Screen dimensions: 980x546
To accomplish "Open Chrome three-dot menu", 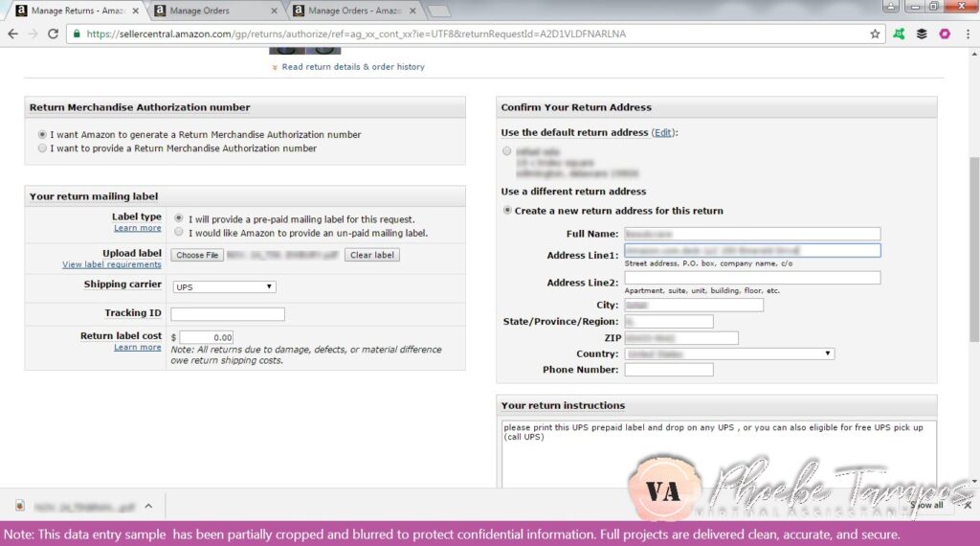I will [x=968, y=34].
